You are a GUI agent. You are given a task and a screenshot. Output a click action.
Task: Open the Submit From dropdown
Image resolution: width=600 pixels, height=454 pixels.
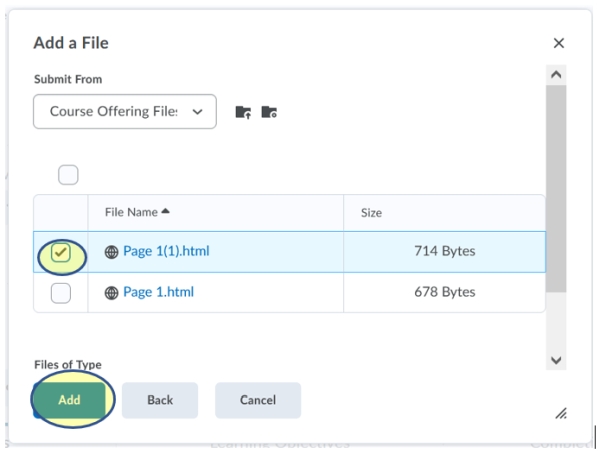pyautogui.click(x=124, y=111)
